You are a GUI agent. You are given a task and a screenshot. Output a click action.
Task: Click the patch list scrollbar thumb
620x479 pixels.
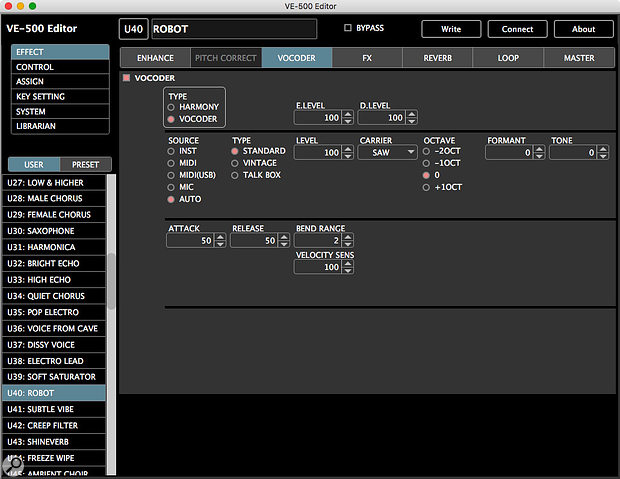pos(112,281)
